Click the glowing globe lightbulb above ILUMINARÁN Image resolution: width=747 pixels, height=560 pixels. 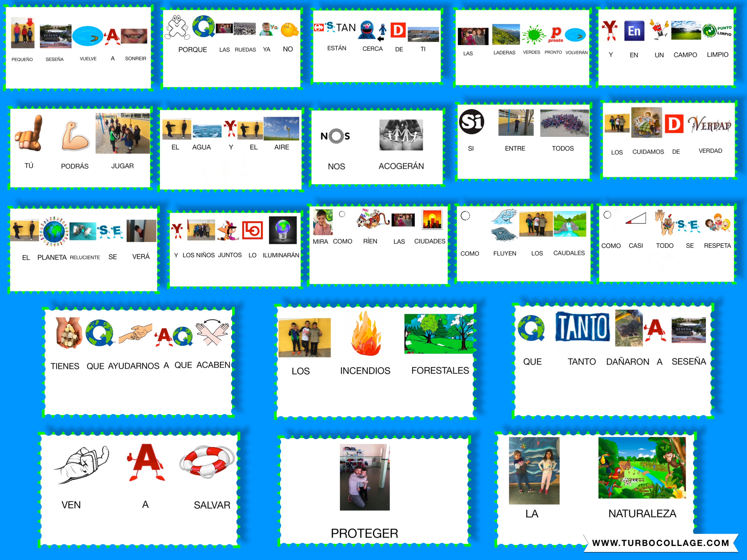coord(282,230)
